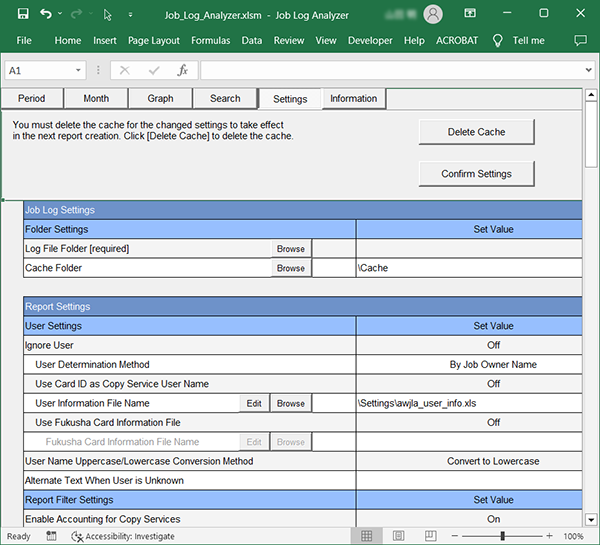Click the Undo arrow icon

[x=46, y=14]
